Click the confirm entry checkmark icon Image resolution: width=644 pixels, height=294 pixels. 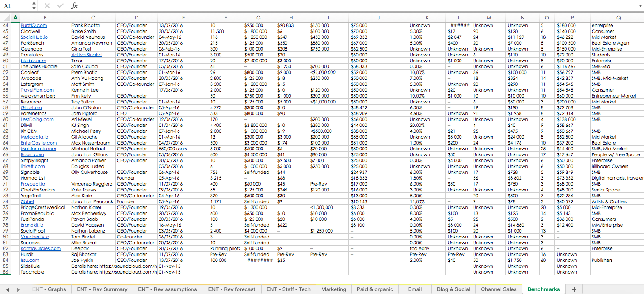[60, 6]
